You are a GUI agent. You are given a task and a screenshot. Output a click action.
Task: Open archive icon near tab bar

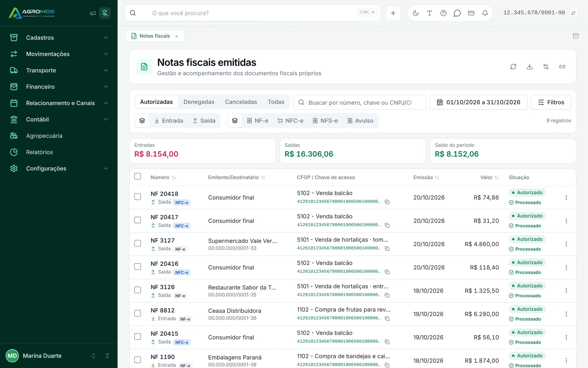(575, 36)
